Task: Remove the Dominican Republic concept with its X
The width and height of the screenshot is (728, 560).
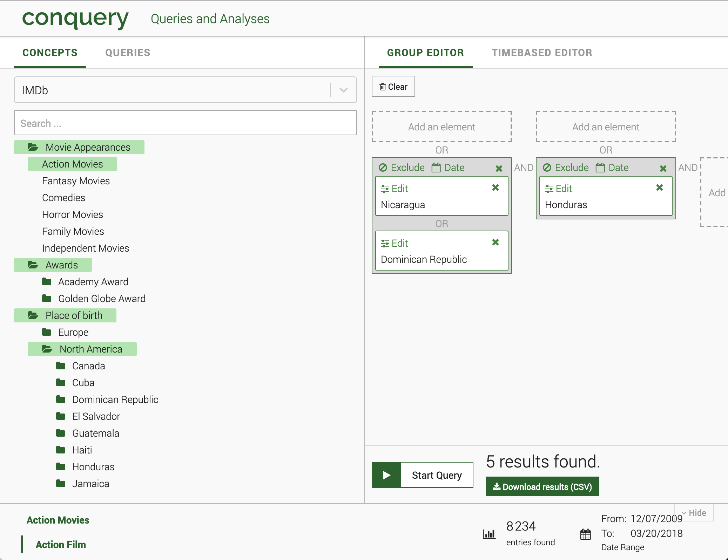Action: (x=495, y=243)
